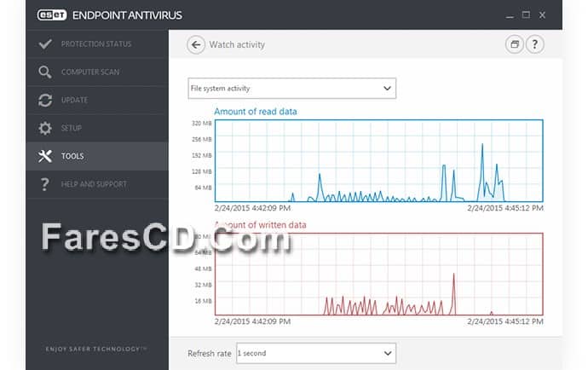This screenshot has height=370, width=588.
Task: Open the File system activity dropdown
Action: tap(291, 88)
